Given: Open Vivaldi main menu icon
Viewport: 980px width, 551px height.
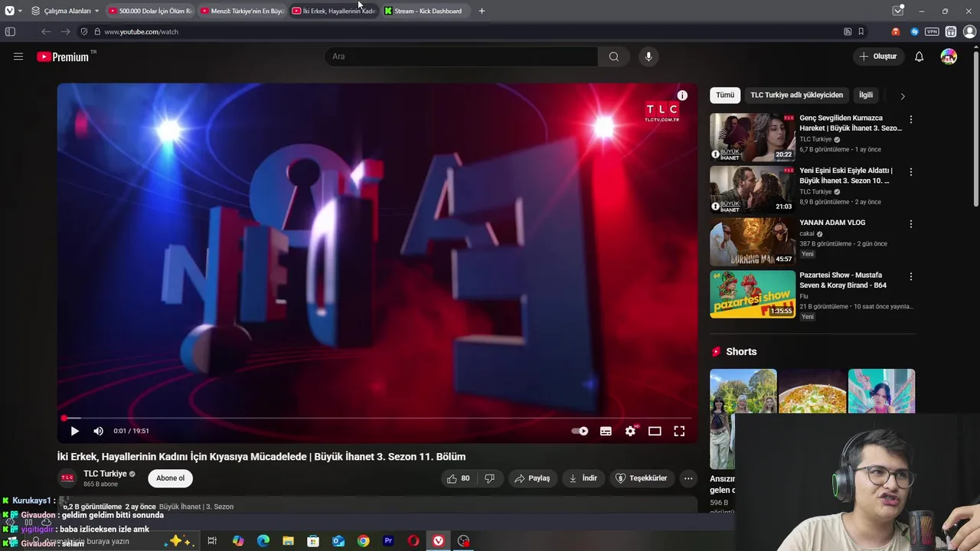Looking at the screenshot, I should 9,11.
